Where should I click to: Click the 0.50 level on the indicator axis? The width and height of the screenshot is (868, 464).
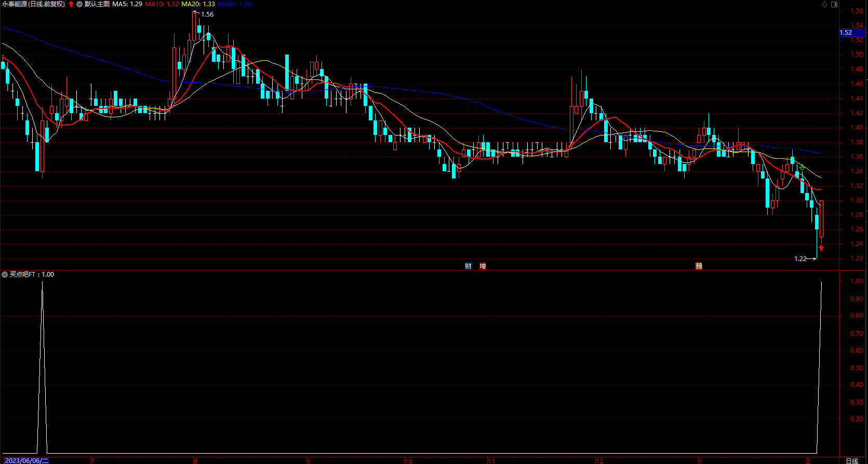[857, 368]
